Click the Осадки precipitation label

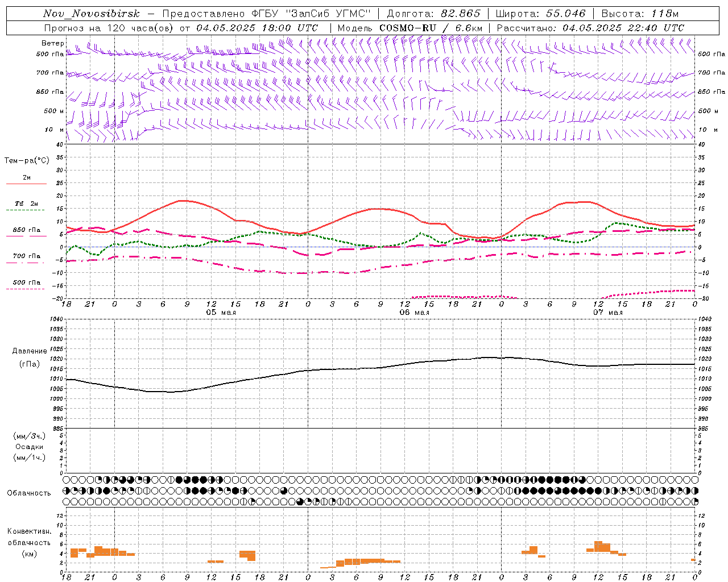pos(30,447)
